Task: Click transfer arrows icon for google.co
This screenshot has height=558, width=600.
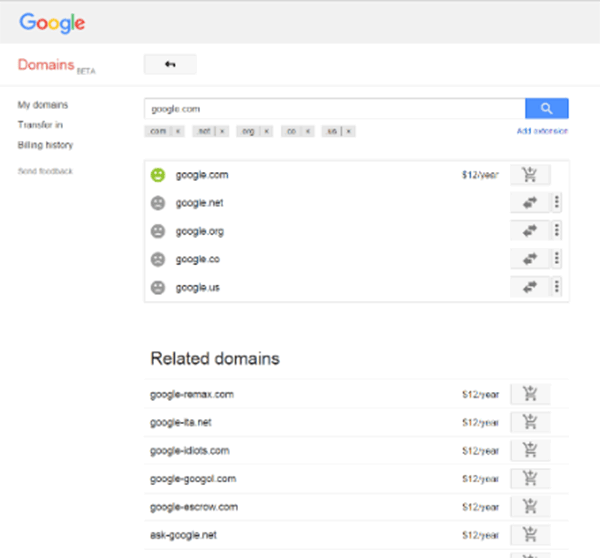Action: point(530,259)
